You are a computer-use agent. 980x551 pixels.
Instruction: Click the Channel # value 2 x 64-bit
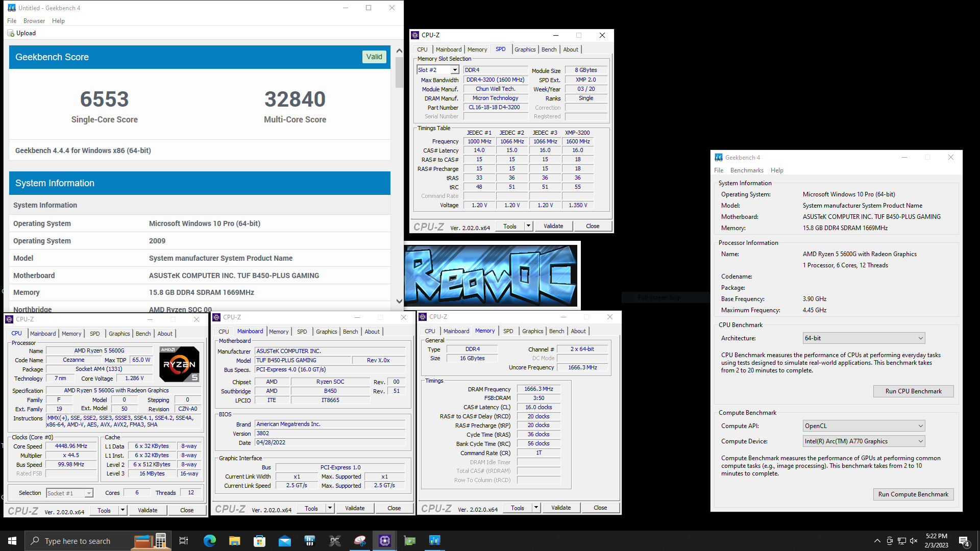click(582, 349)
